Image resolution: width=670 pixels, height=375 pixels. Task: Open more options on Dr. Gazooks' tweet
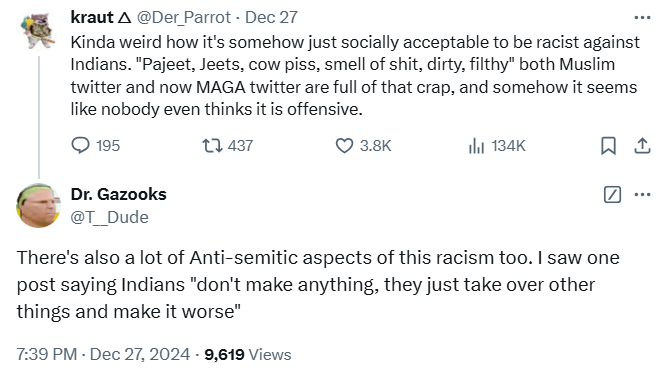642,194
